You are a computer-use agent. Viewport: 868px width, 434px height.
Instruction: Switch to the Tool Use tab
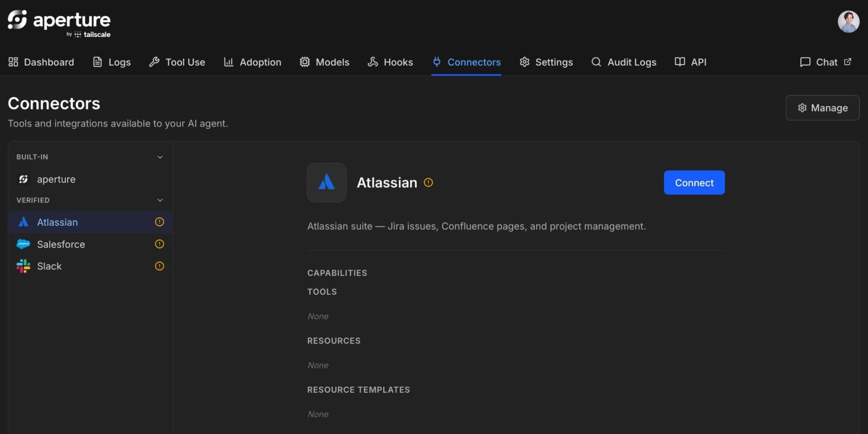pyautogui.click(x=177, y=62)
